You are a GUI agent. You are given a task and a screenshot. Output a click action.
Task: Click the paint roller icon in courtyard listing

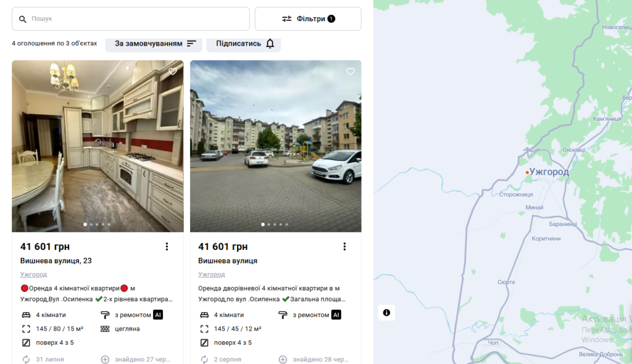click(283, 315)
